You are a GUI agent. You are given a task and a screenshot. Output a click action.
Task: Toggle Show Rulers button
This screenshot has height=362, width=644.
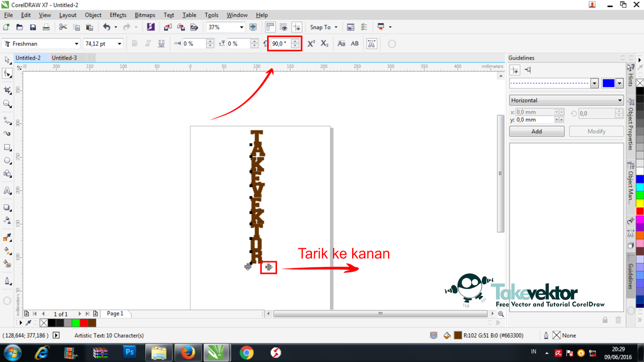270,27
